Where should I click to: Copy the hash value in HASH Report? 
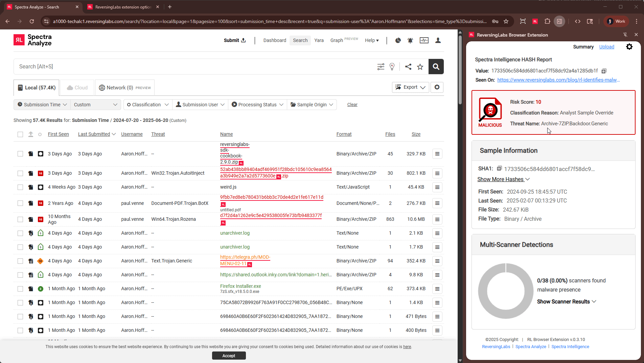coord(604,71)
